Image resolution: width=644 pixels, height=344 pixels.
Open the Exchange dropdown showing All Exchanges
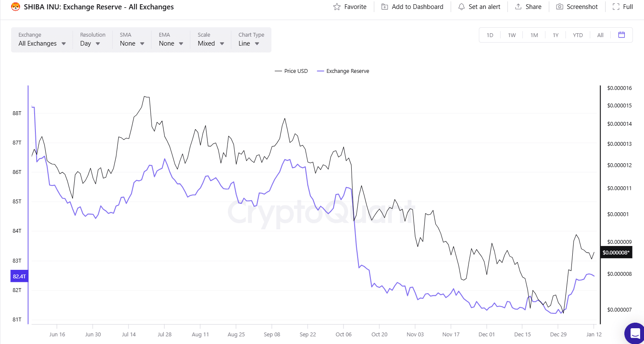[x=42, y=43]
